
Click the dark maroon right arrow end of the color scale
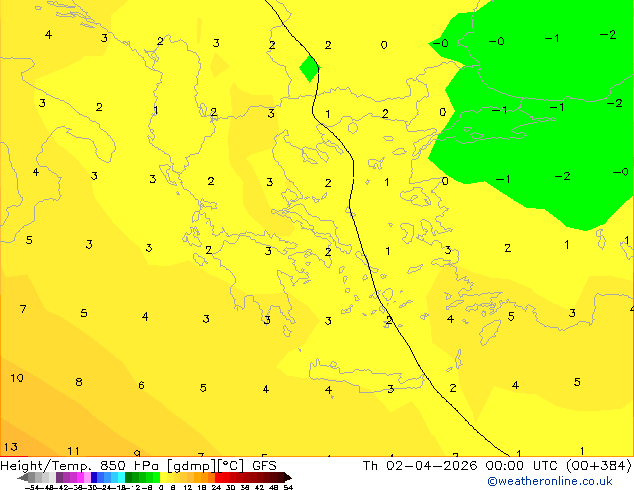point(287,478)
